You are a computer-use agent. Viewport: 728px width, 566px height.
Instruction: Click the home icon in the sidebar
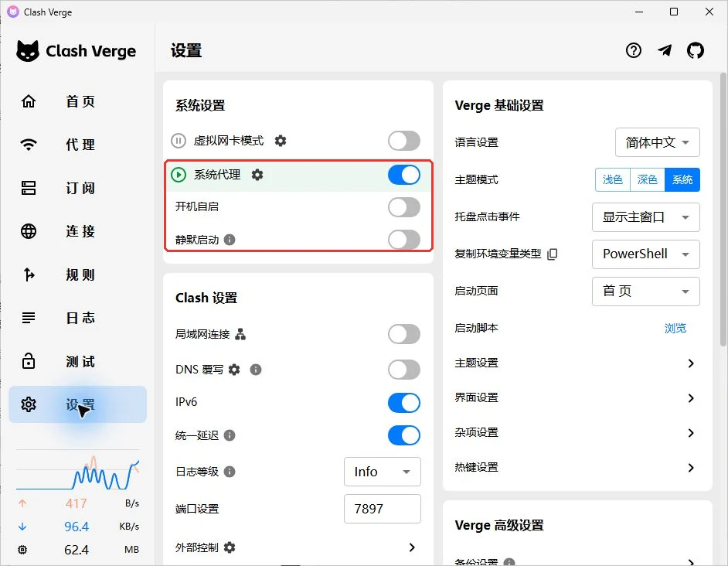pos(29,101)
